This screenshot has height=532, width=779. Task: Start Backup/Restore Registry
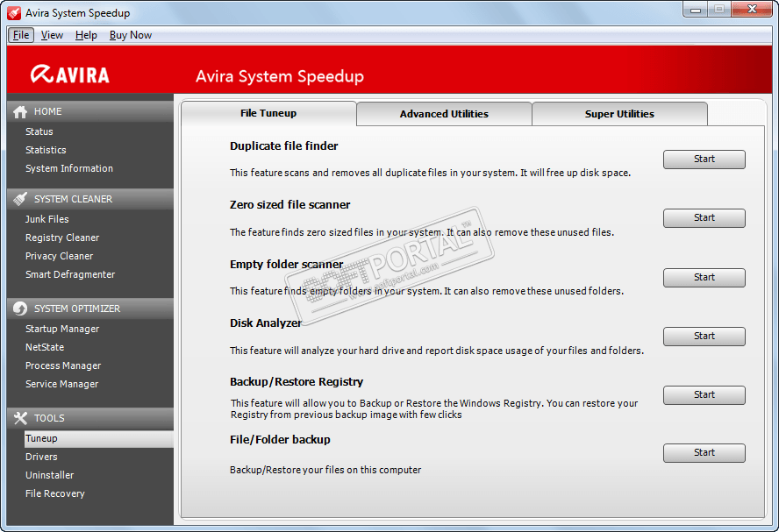coord(704,395)
